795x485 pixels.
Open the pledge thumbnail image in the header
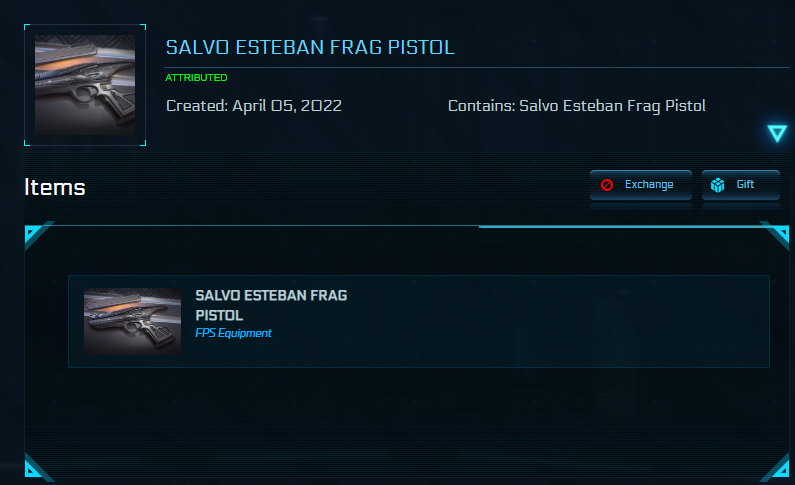(84, 85)
